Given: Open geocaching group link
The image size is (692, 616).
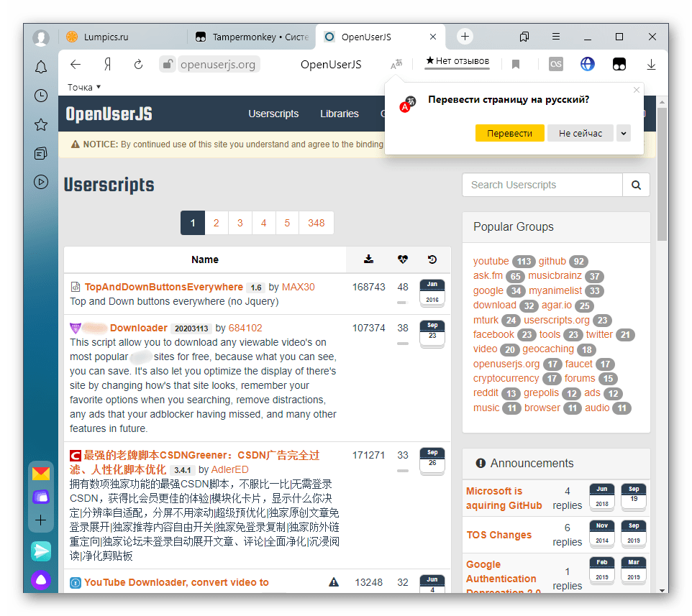Looking at the screenshot, I should pos(547,349).
